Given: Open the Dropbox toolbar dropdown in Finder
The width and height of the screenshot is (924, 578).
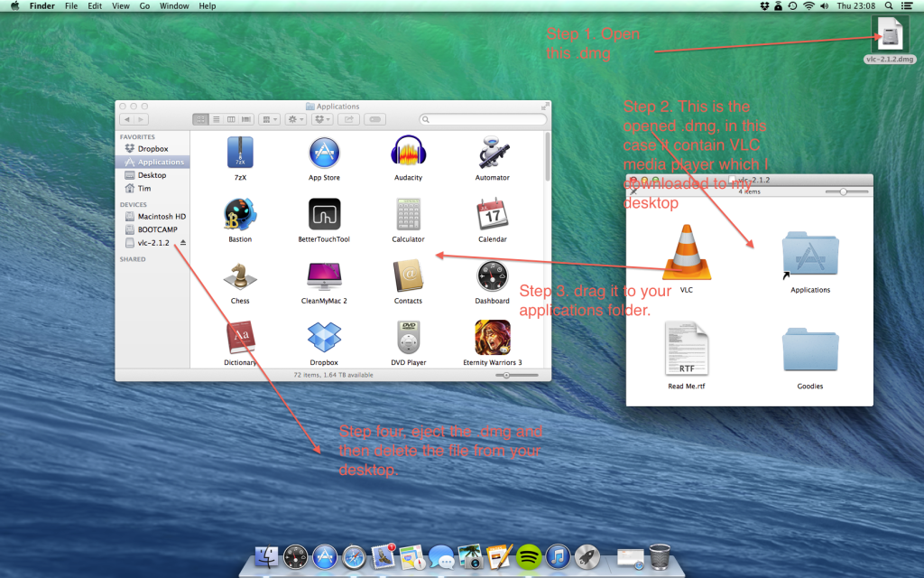Looking at the screenshot, I should pos(322,119).
